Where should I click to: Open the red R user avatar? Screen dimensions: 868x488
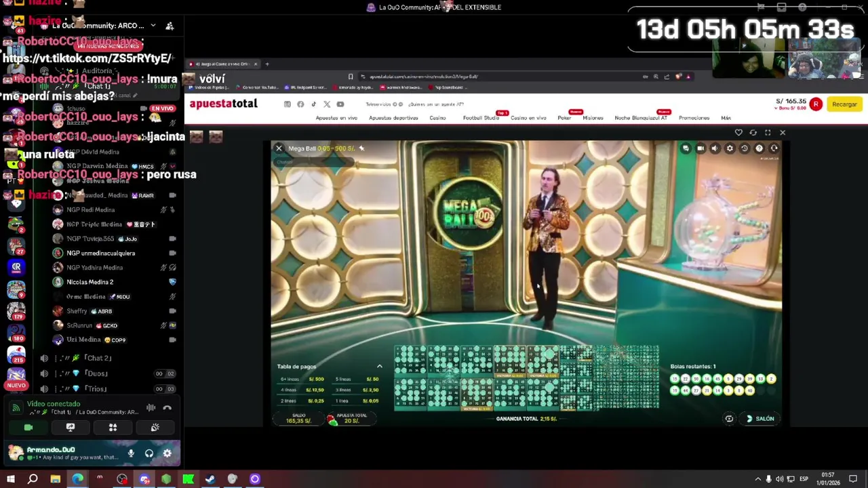pos(816,104)
